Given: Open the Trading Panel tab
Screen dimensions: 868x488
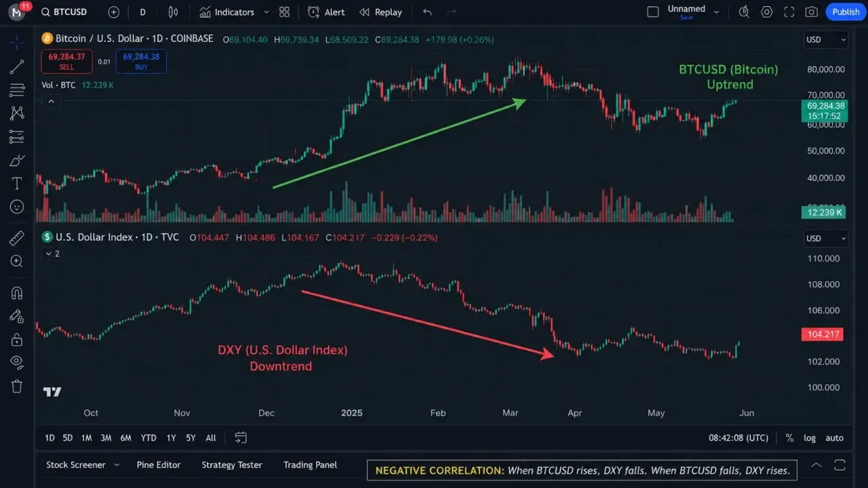Looking at the screenshot, I should [x=310, y=465].
